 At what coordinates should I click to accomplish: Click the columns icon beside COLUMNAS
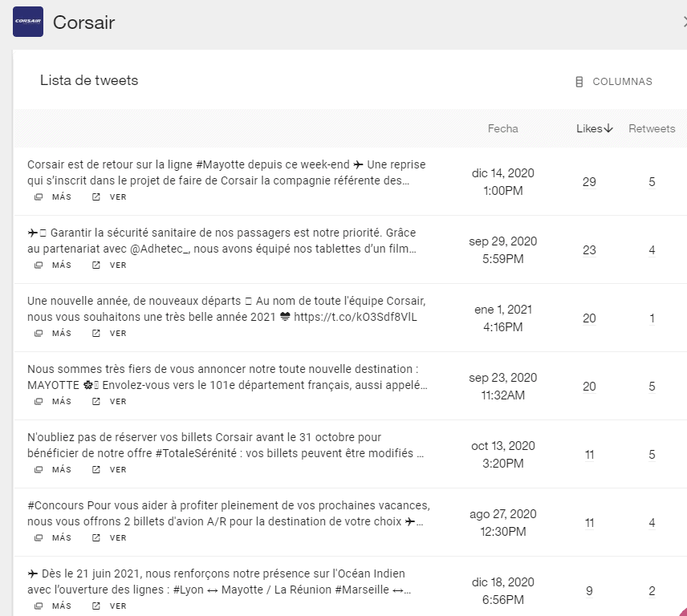point(579,82)
